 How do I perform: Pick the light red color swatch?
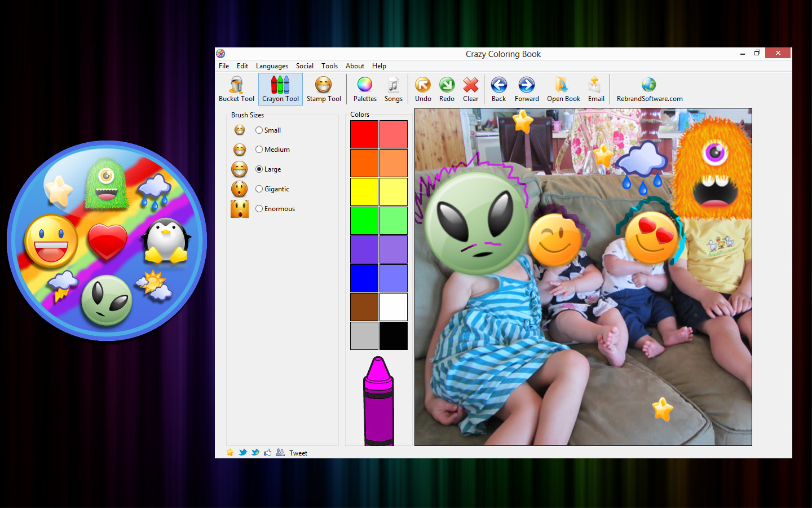coord(394,134)
